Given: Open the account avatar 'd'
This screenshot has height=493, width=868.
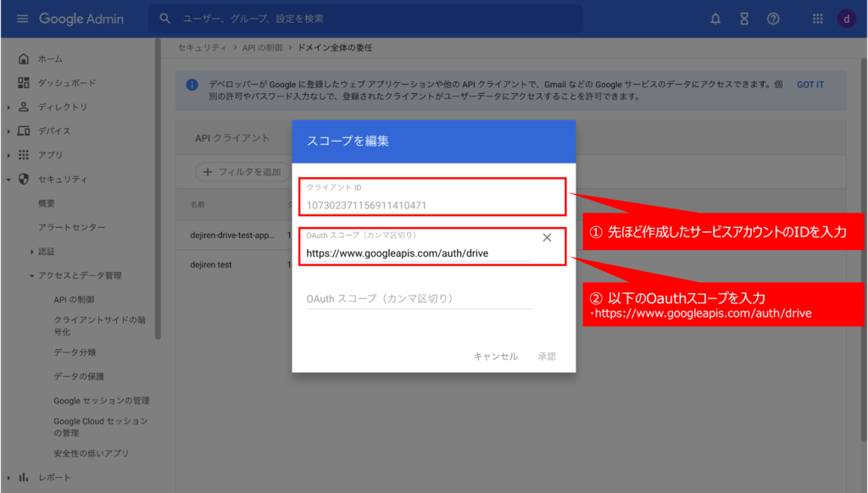Looking at the screenshot, I should pyautogui.click(x=847, y=19).
